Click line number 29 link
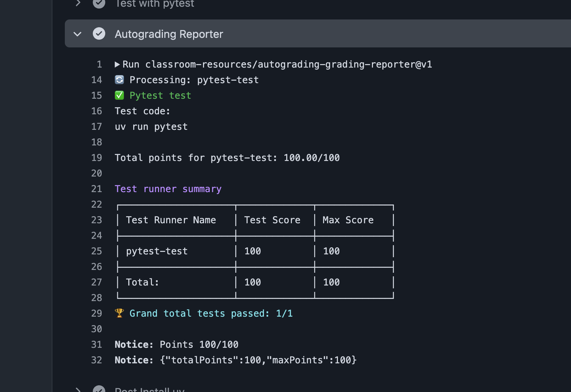 point(97,313)
